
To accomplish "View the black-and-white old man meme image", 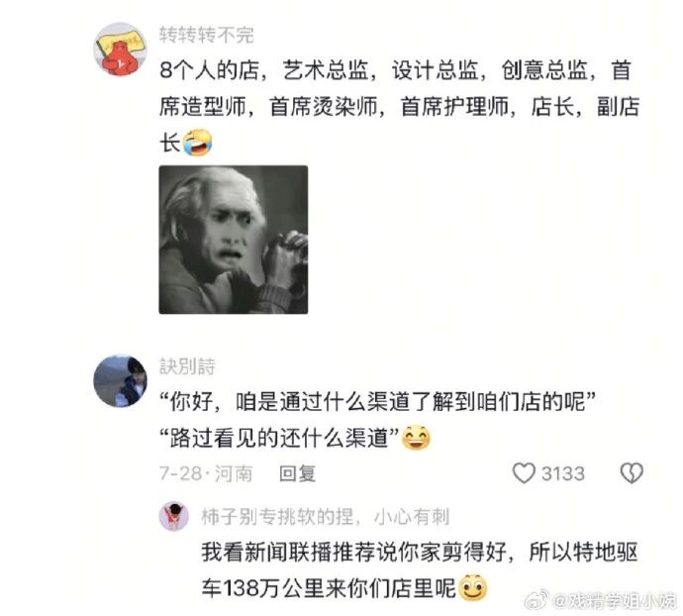I will (x=234, y=240).
